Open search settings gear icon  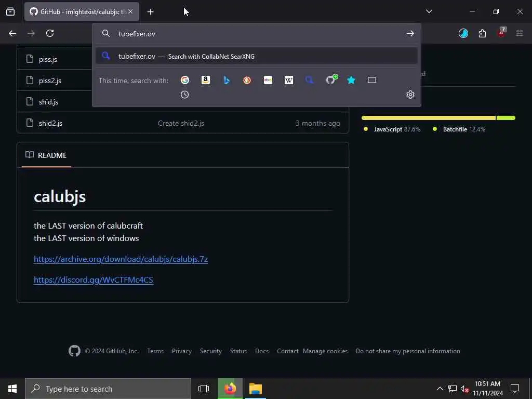[410, 95]
